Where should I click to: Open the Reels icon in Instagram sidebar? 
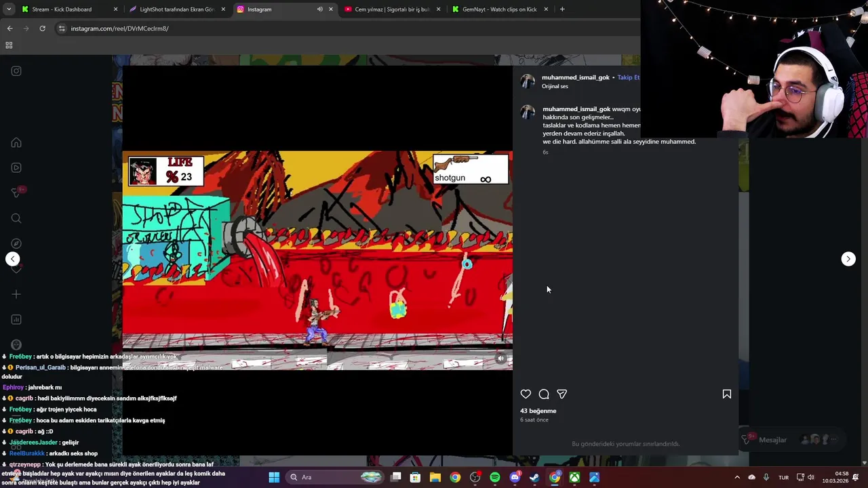coord(16,168)
